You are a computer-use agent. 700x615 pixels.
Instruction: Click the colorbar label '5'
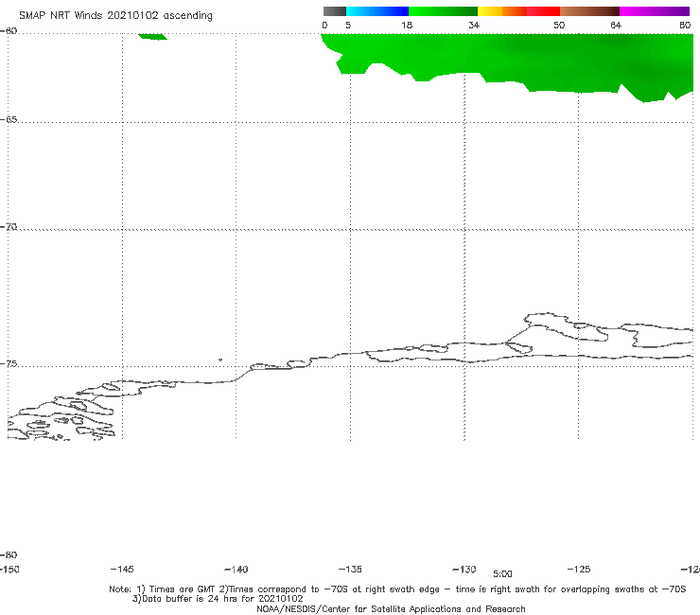tap(348, 25)
